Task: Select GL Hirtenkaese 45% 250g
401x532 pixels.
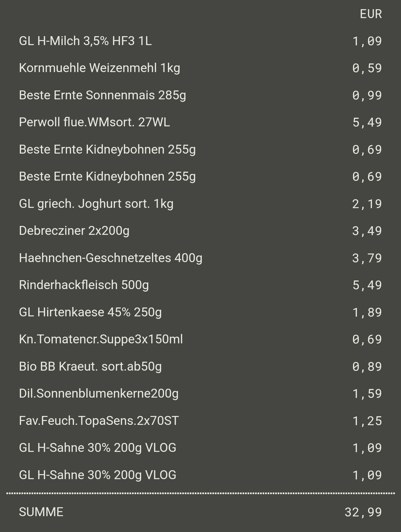Action: pyautogui.click(x=90, y=312)
